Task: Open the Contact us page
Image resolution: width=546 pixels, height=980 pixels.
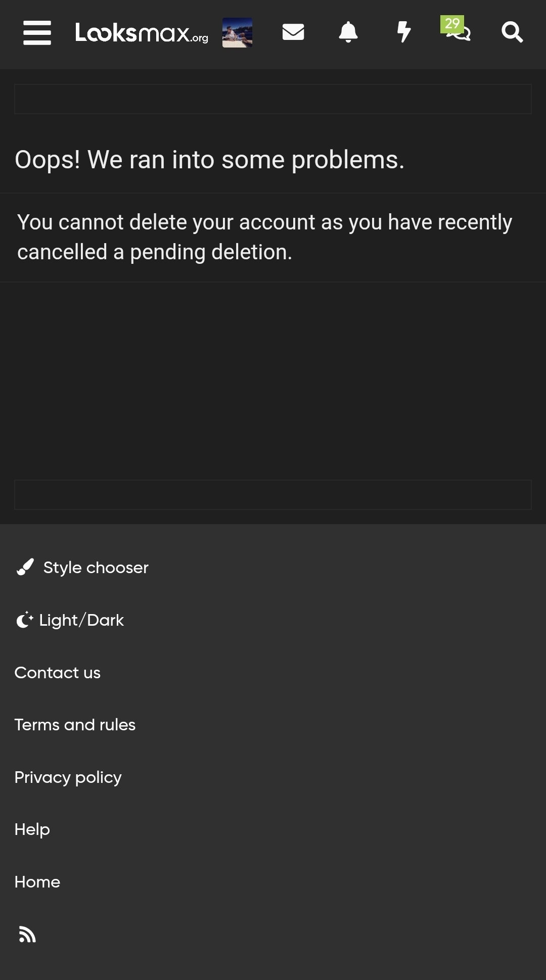Action: (58, 673)
